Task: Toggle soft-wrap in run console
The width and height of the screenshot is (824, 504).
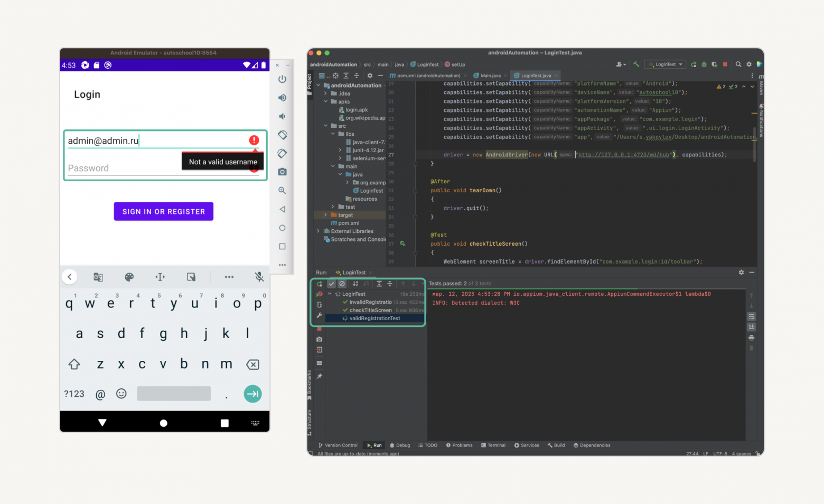Action: (752, 316)
